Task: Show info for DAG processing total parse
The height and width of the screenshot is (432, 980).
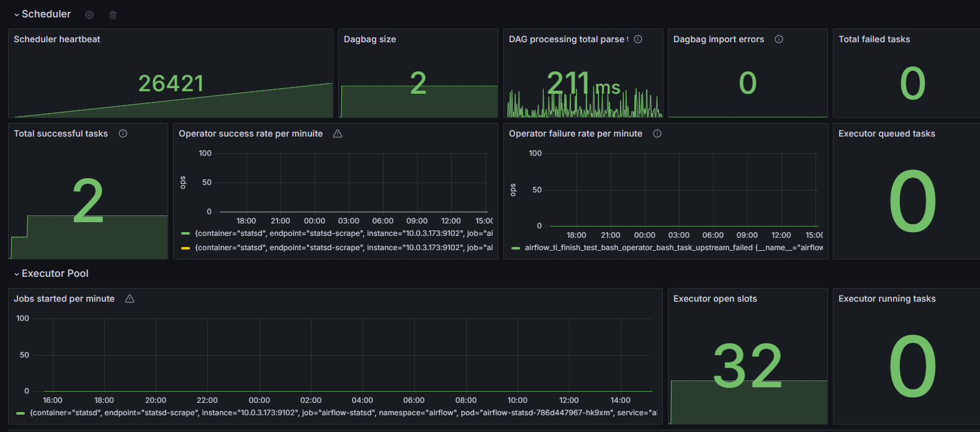Action: [638, 39]
